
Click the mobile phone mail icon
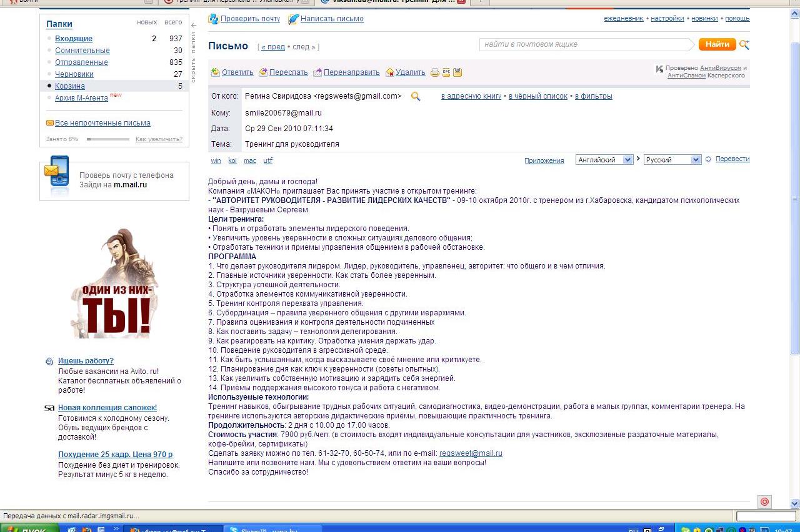pyautogui.click(x=56, y=176)
